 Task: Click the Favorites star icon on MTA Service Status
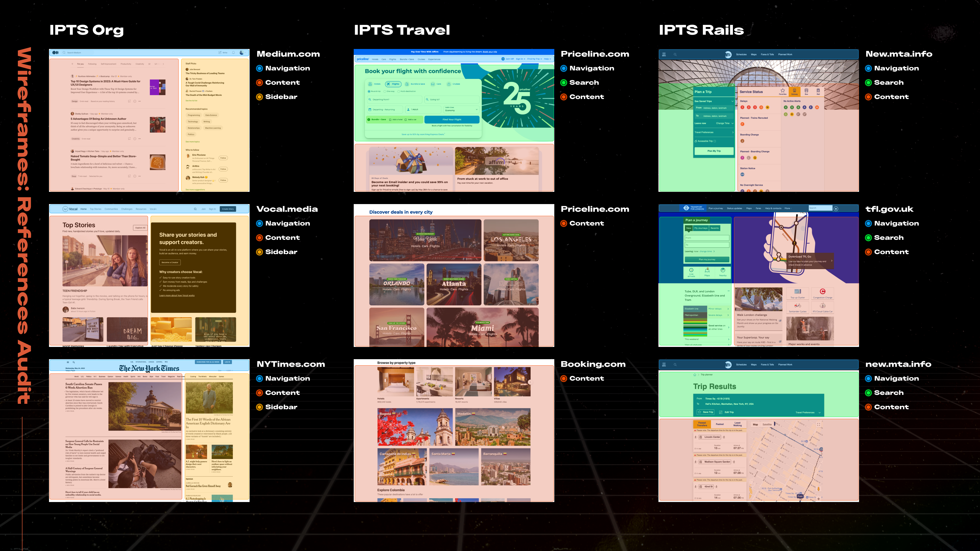point(783,91)
